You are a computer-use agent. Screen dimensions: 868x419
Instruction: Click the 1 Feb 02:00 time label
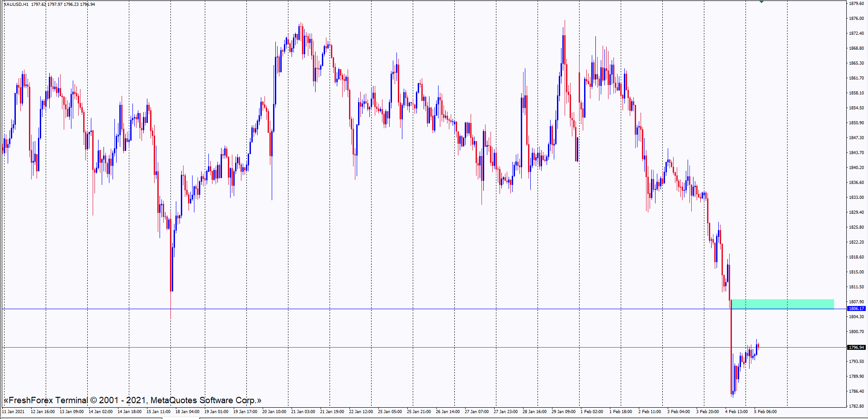coord(591,412)
